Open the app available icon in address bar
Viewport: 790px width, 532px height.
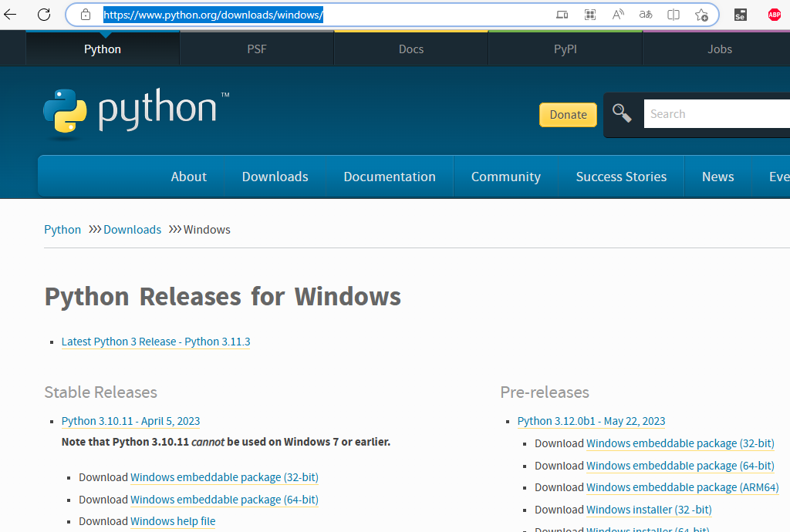coord(562,15)
